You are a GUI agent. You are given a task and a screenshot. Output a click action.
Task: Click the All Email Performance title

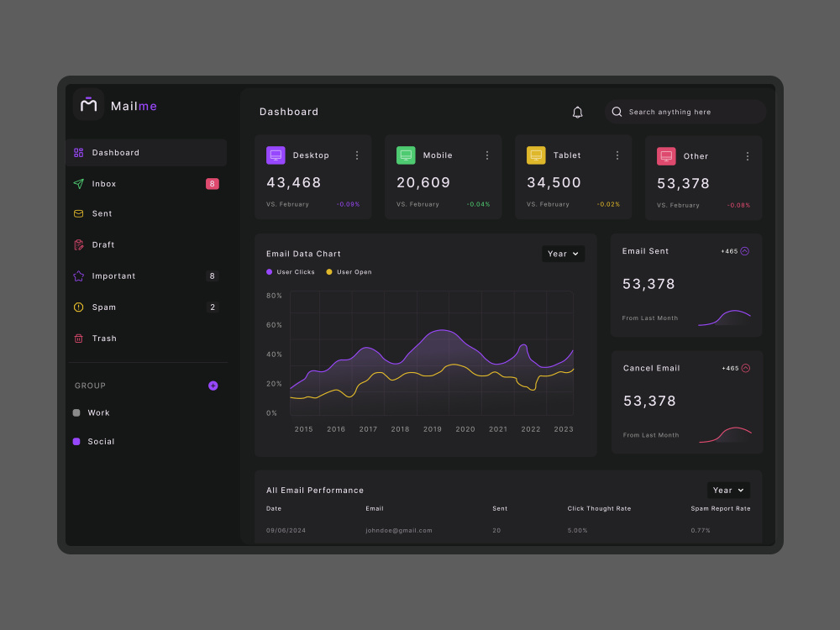click(315, 491)
